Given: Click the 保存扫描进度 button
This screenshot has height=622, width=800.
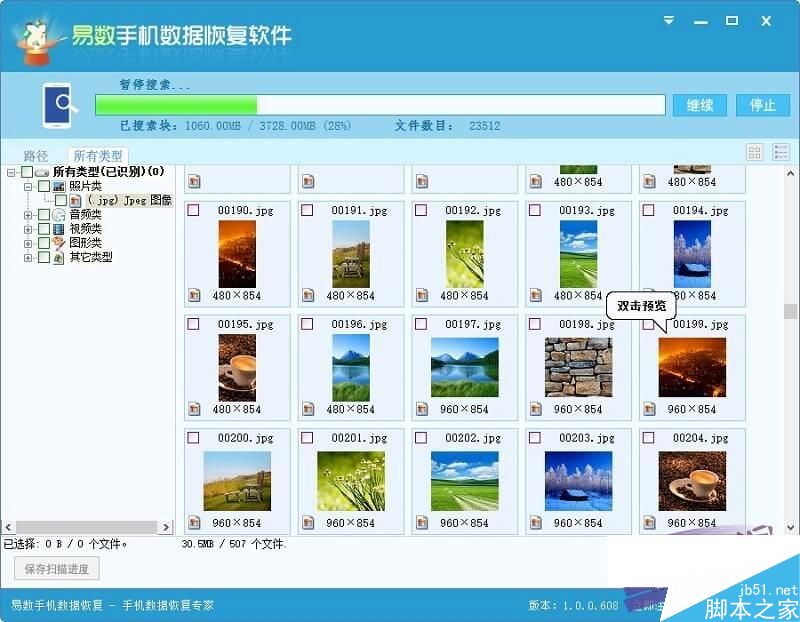Looking at the screenshot, I should 57,568.
